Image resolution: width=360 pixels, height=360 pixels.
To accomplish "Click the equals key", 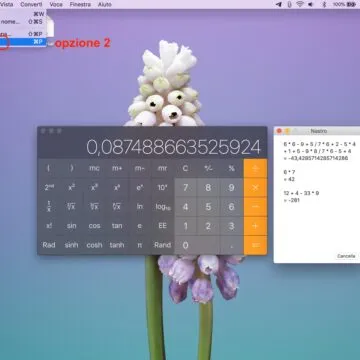I will [x=255, y=245].
